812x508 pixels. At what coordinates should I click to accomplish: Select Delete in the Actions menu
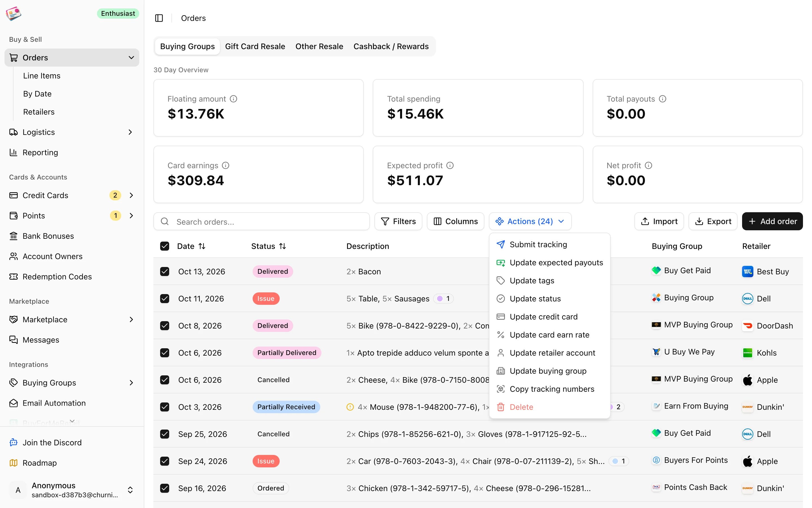click(x=550, y=407)
